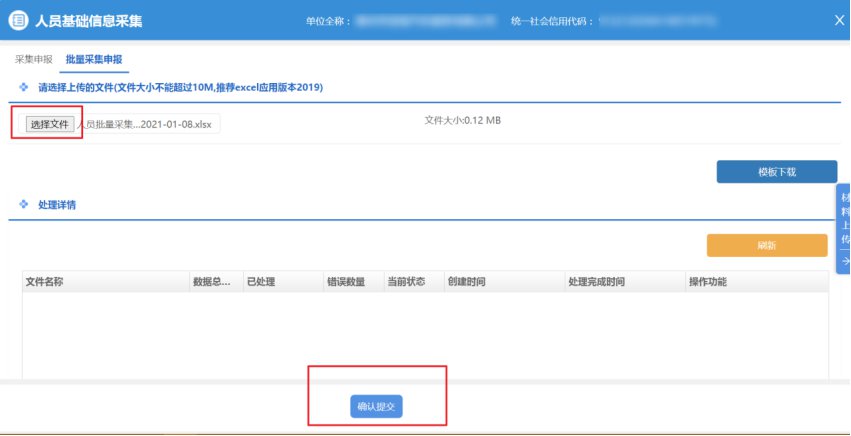Switch to the 采集申报 tab
851x436 pixels.
point(33,60)
